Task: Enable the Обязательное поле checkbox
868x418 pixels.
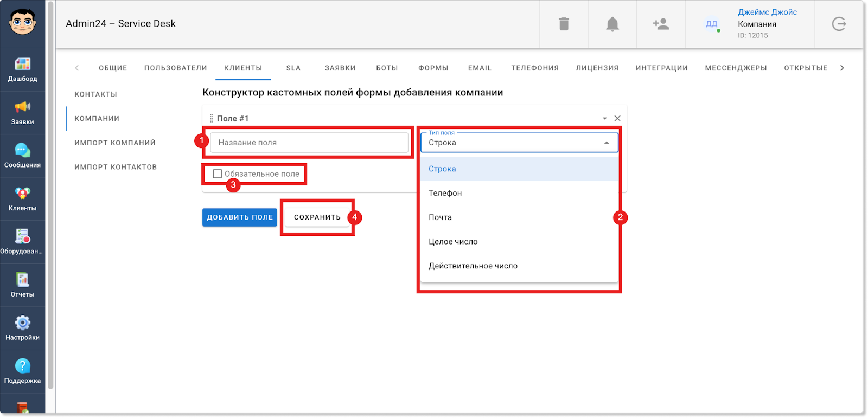Action: (x=218, y=174)
